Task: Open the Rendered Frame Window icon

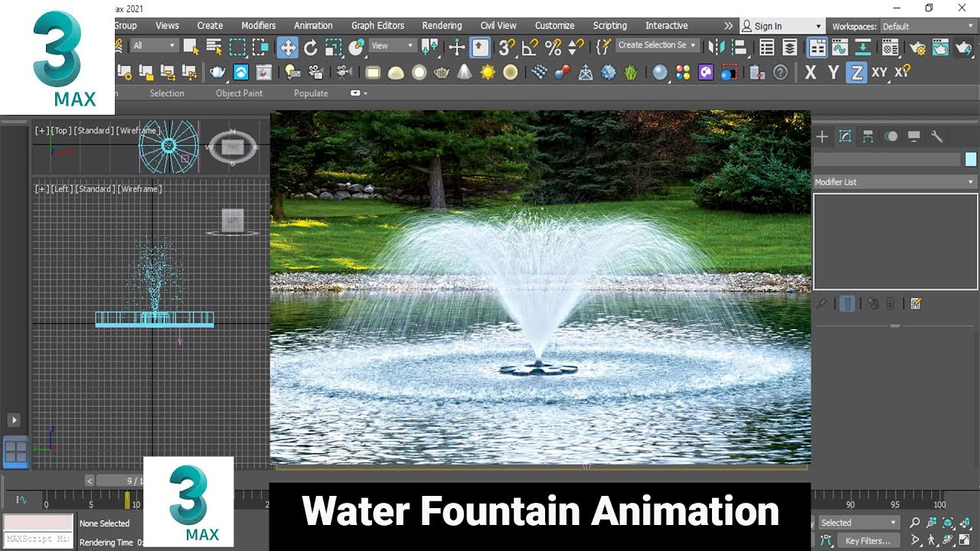Action: point(941,48)
